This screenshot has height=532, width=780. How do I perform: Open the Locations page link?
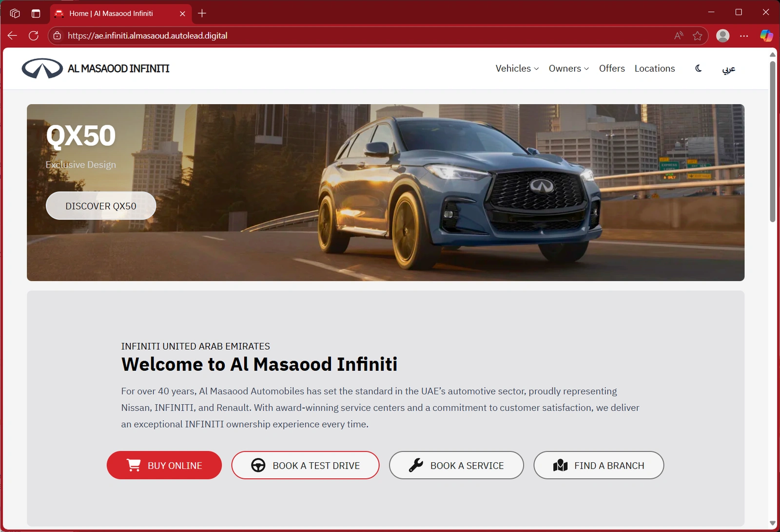click(x=655, y=68)
